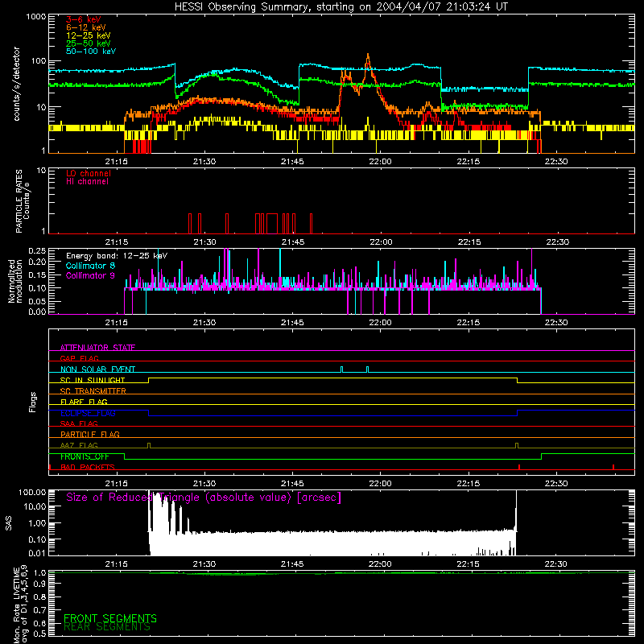Click the 22:00 tick label under top plot

[x=380, y=162]
